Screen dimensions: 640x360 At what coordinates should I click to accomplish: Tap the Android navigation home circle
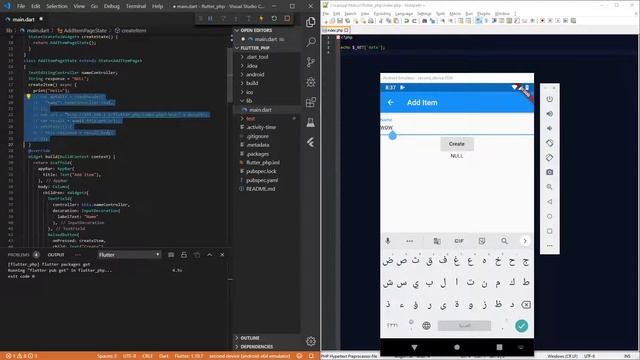pyautogui.click(x=457, y=347)
